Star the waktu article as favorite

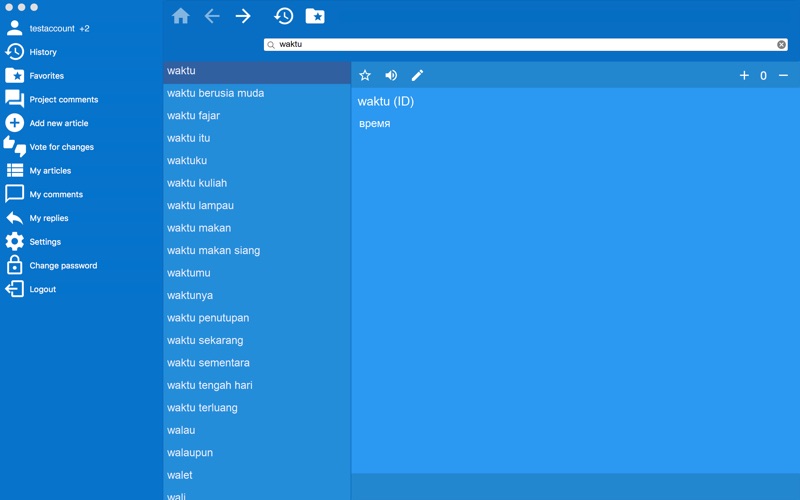[365, 76]
